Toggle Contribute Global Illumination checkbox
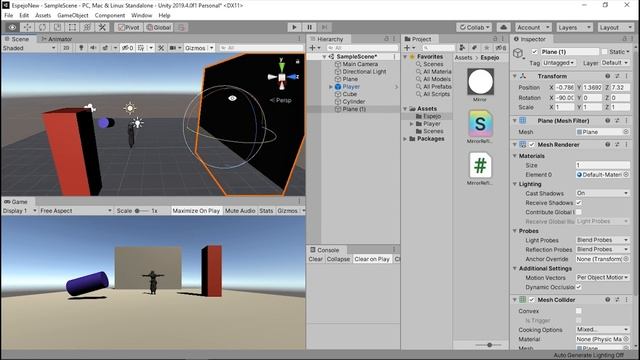Image resolution: width=640 pixels, height=360 pixels. tap(579, 212)
